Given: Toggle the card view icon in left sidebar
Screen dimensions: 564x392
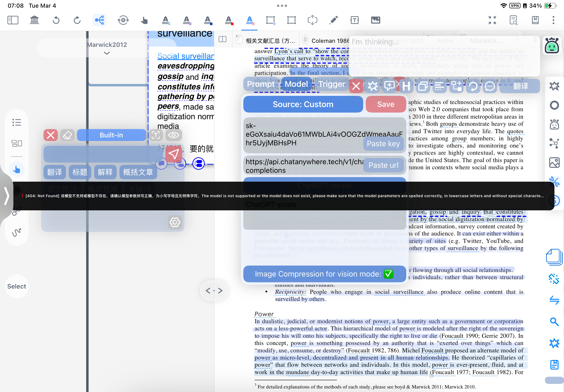Looking at the screenshot, I should [x=16, y=143].
